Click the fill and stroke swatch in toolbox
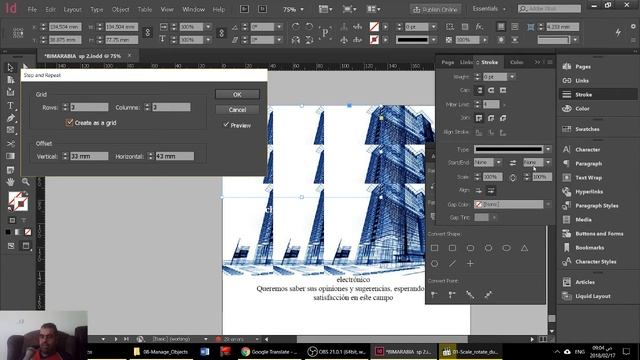Image resolution: width=640 pixels, height=360 pixels. (x=18, y=201)
